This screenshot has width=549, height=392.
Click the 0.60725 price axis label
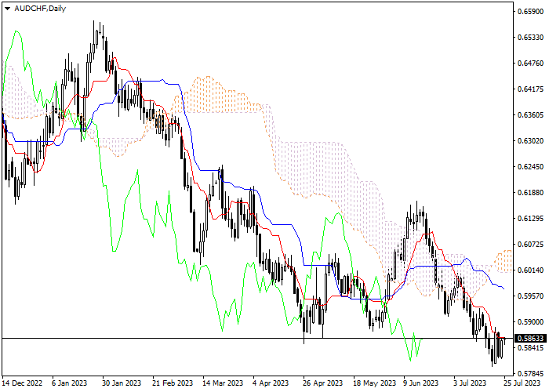click(x=530, y=245)
